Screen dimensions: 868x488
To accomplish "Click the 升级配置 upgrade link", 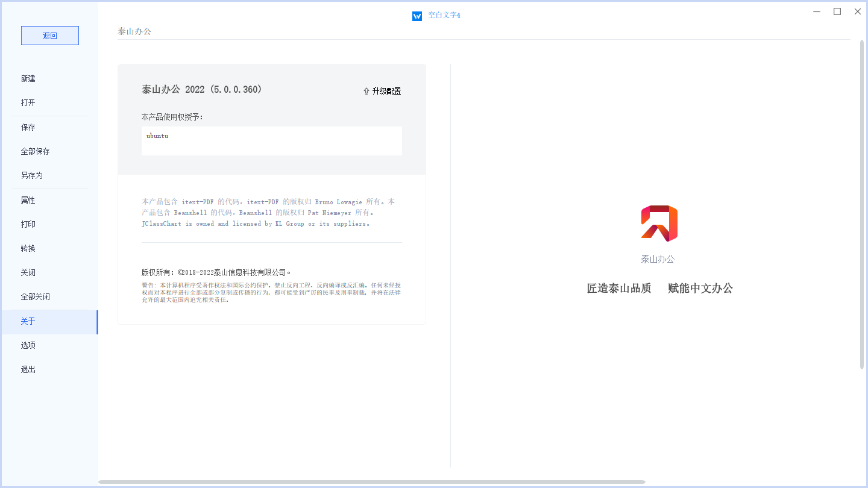I will coord(386,91).
